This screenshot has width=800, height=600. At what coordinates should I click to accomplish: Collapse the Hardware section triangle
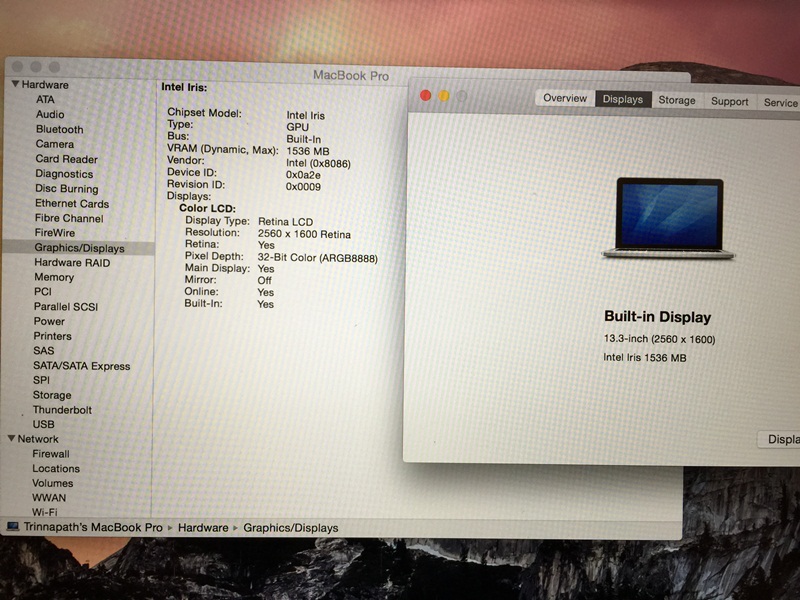pyautogui.click(x=15, y=84)
